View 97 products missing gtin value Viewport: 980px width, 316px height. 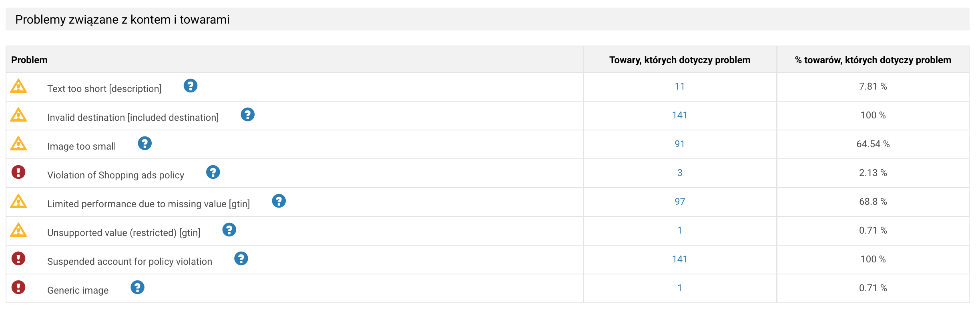pyautogui.click(x=679, y=202)
